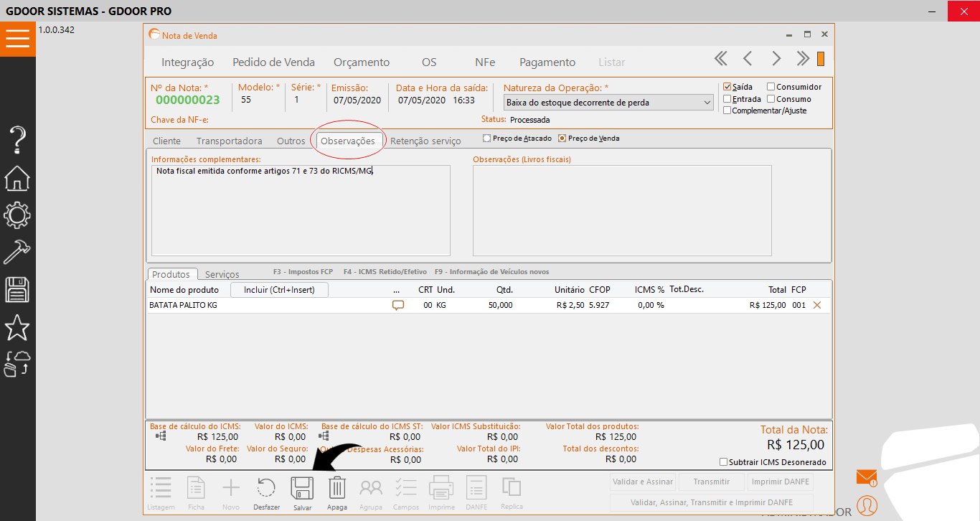Click the Salvar floppy disk icon
980x521 pixels.
[x=302, y=488]
